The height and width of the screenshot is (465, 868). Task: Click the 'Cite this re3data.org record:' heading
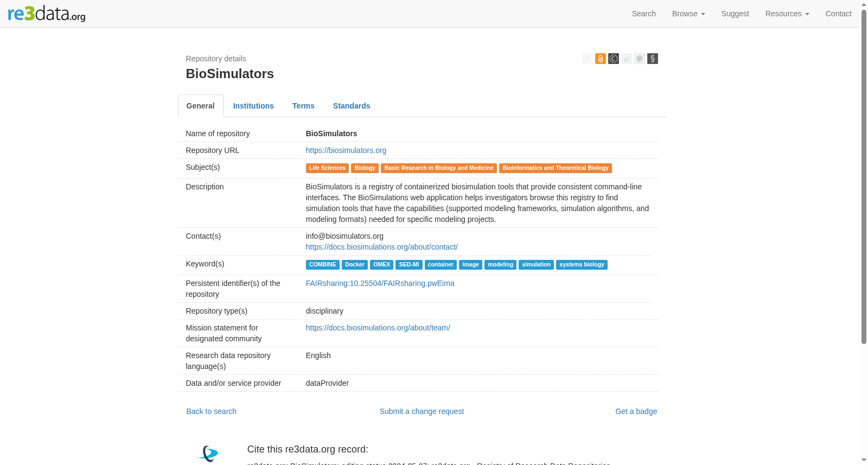click(308, 449)
